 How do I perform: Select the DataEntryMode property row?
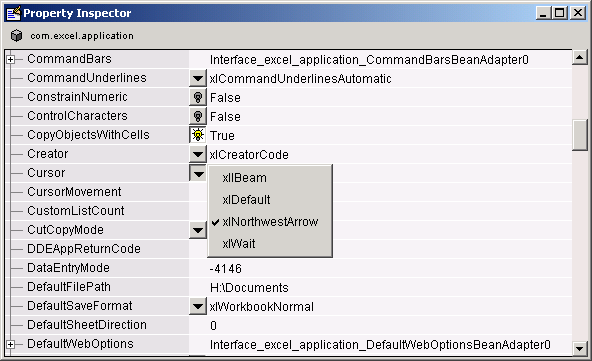tap(289, 268)
